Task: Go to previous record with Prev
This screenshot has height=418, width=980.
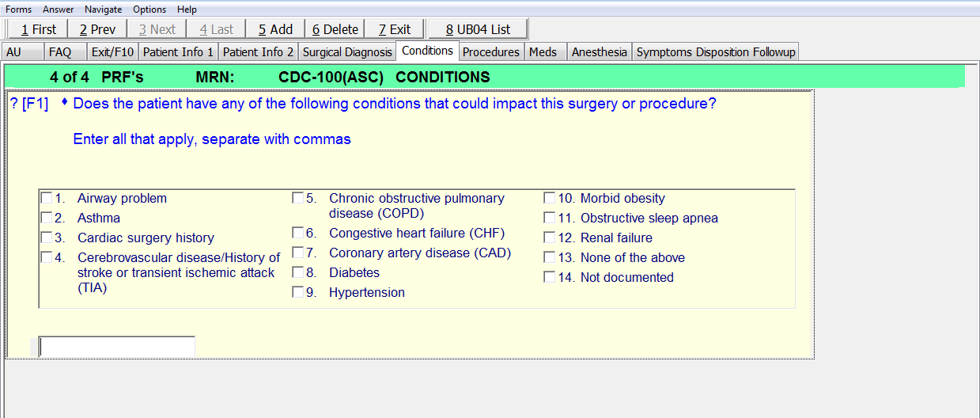Action: click(97, 29)
